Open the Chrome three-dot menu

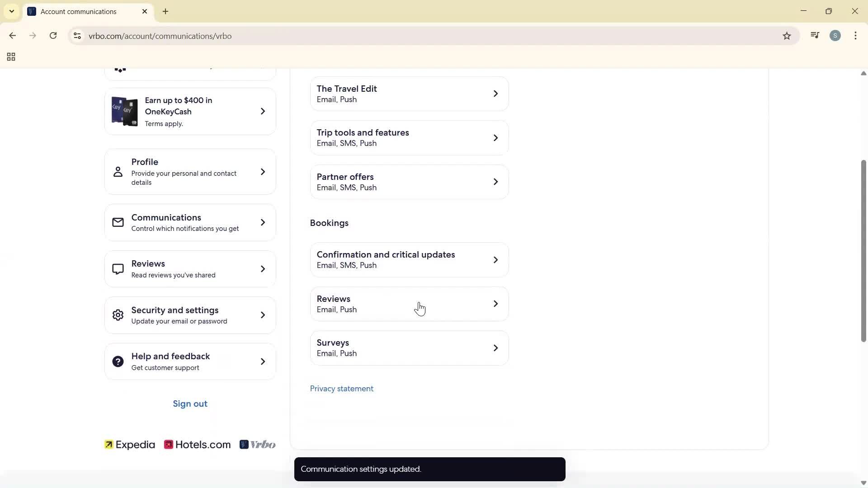coord(856,36)
